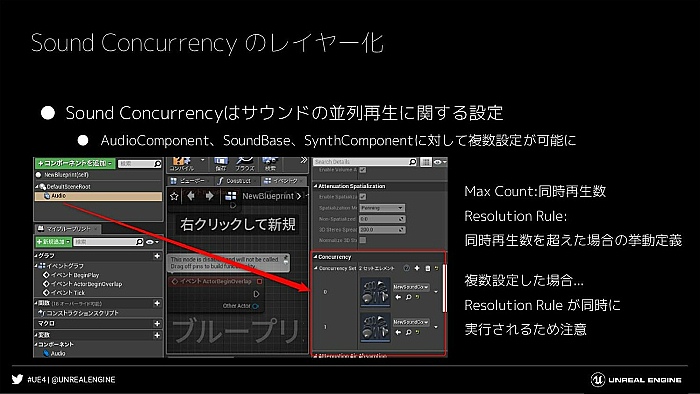Click the favorites star in graph toolbar

tap(174, 196)
